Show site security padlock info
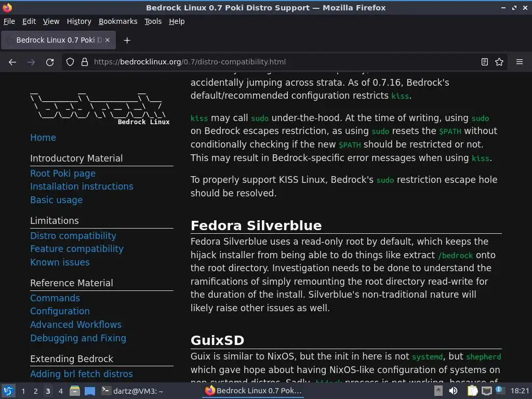532x399 pixels. (85, 62)
